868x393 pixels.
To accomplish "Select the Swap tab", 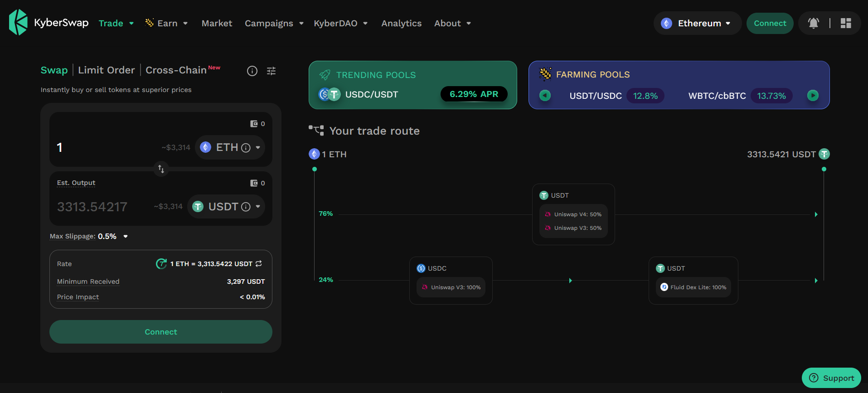I will 54,70.
